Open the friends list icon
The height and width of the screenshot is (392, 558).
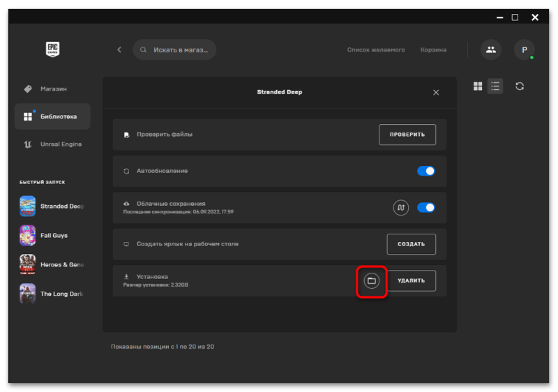[491, 50]
